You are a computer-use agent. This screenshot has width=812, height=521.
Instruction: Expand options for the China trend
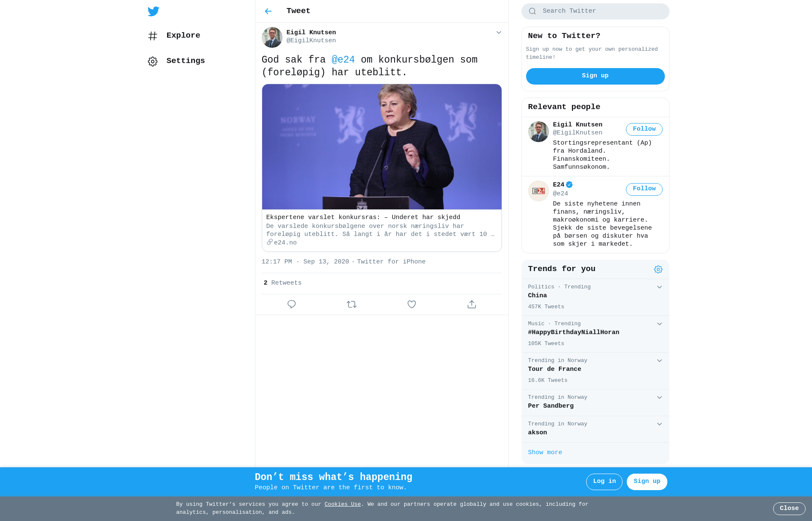pyautogui.click(x=659, y=287)
